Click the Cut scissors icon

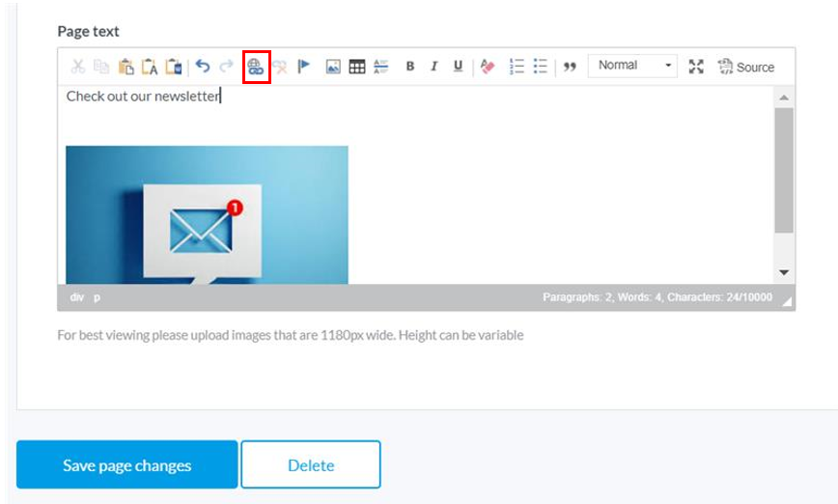coord(78,67)
